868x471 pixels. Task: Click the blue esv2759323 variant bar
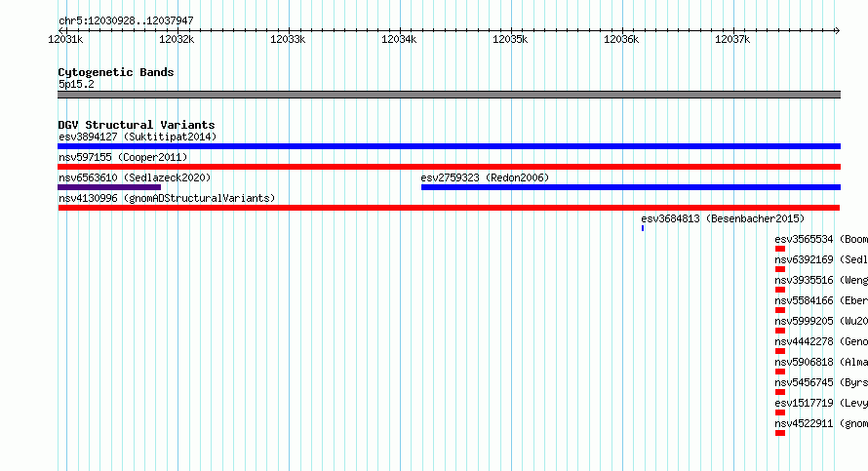pos(630,187)
